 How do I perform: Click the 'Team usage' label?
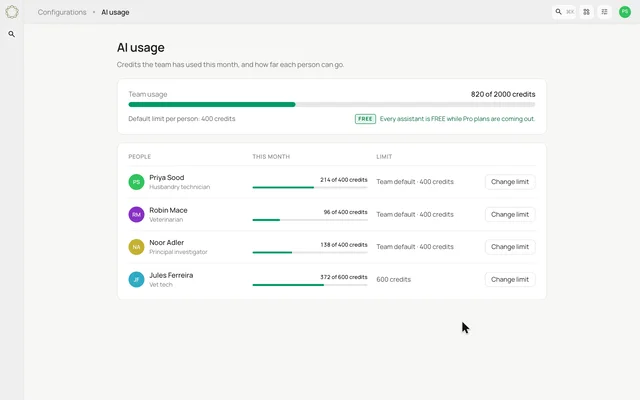(x=148, y=94)
